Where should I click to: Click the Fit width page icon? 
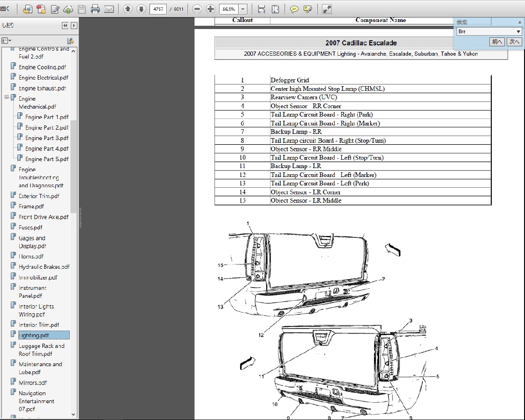point(262,9)
